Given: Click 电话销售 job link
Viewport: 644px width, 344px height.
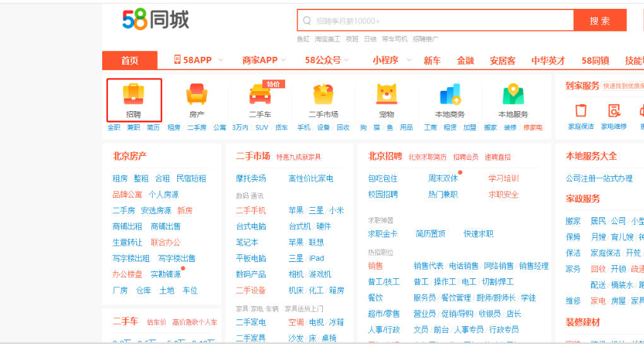Looking at the screenshot, I should pyautogui.click(x=464, y=266).
